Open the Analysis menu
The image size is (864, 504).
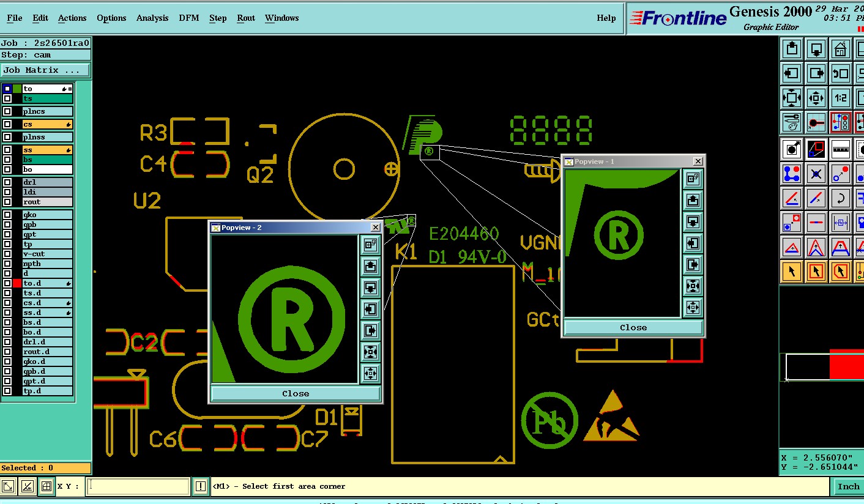coord(152,18)
